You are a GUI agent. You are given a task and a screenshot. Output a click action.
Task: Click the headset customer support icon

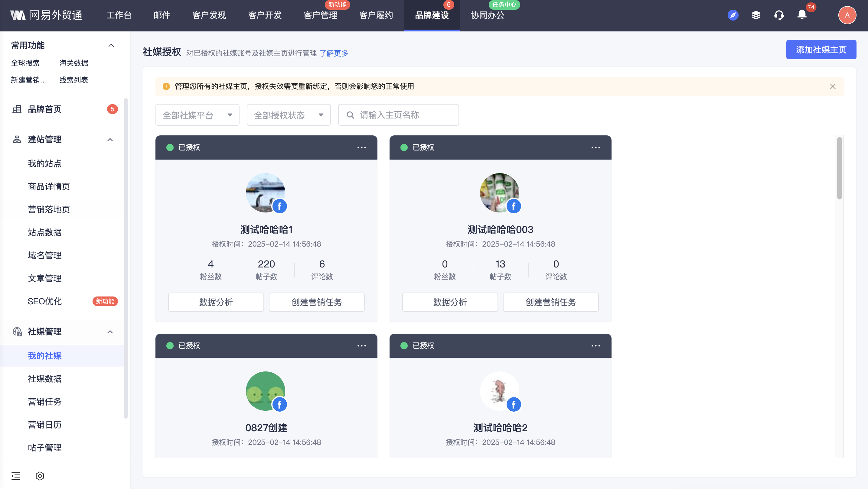tap(779, 15)
